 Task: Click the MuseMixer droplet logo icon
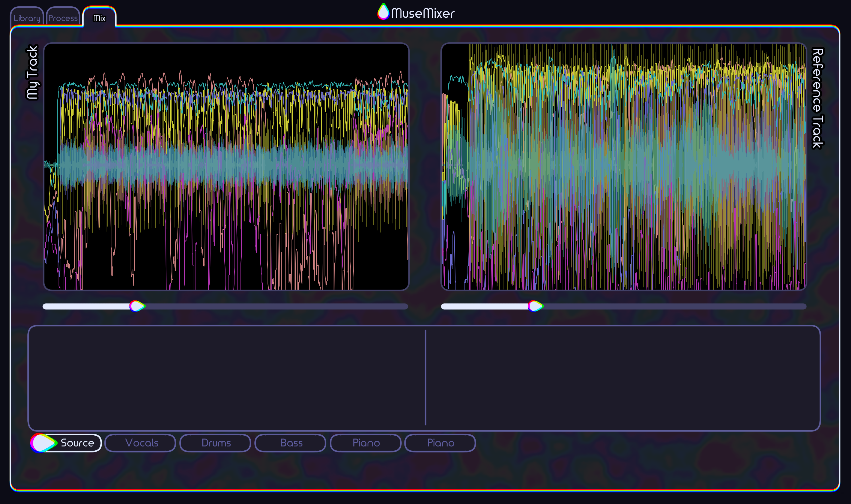(x=383, y=12)
